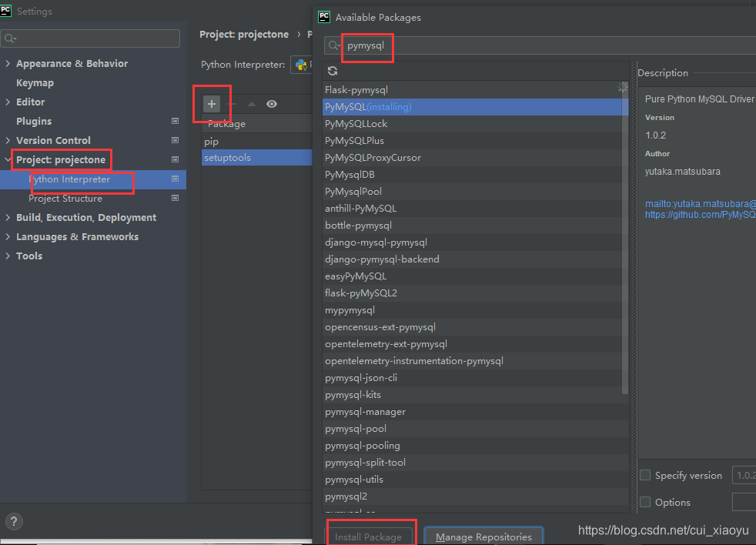756x545 pixels.
Task: Click the Manage Repositories button
Action: click(483, 537)
